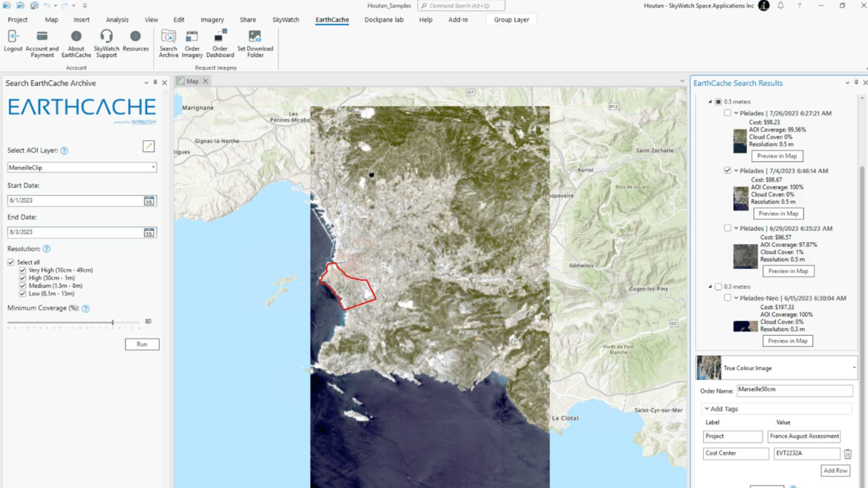868x488 pixels.
Task: Click the Set Download Folder icon
Action: tap(255, 37)
